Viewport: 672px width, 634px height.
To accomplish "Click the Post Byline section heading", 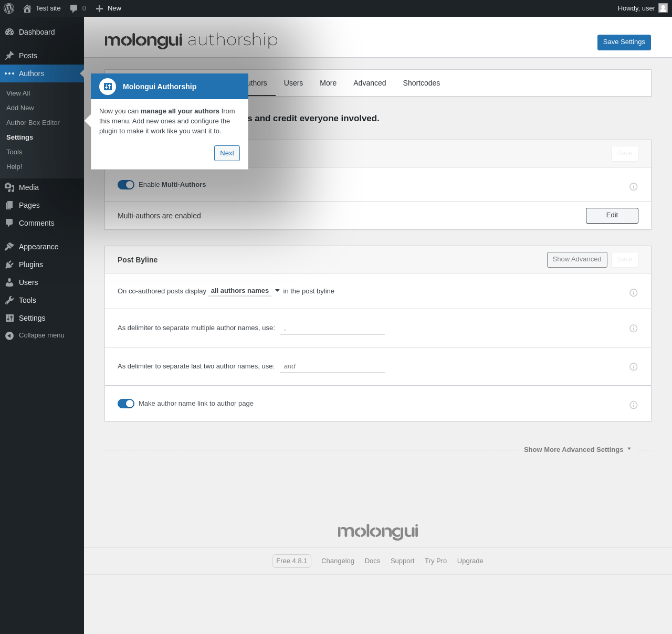I will [138, 260].
